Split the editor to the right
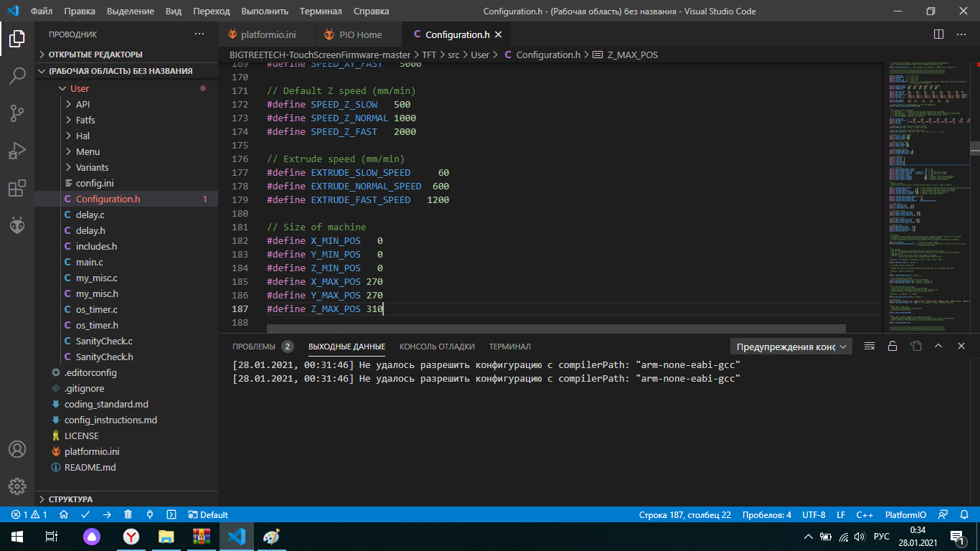The height and width of the screenshot is (551, 980). (938, 34)
